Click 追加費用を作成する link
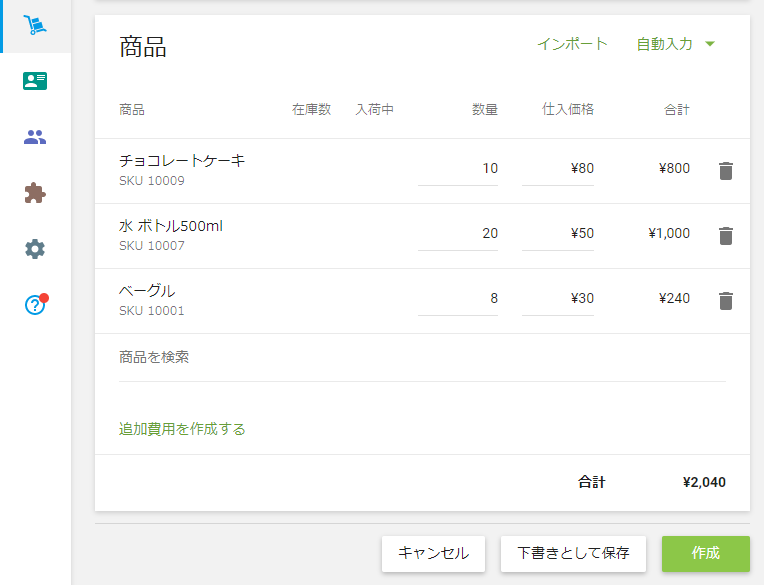This screenshot has width=764, height=585. pyautogui.click(x=182, y=429)
